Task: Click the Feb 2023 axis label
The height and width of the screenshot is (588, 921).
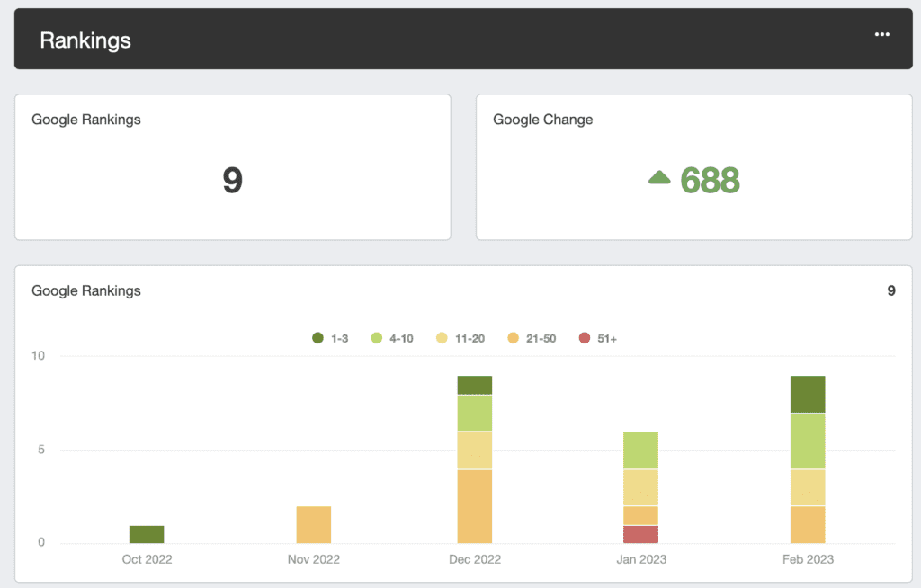Action: coord(808,559)
